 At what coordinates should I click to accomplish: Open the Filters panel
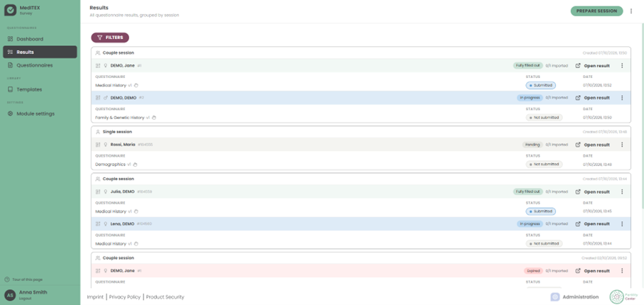click(110, 38)
